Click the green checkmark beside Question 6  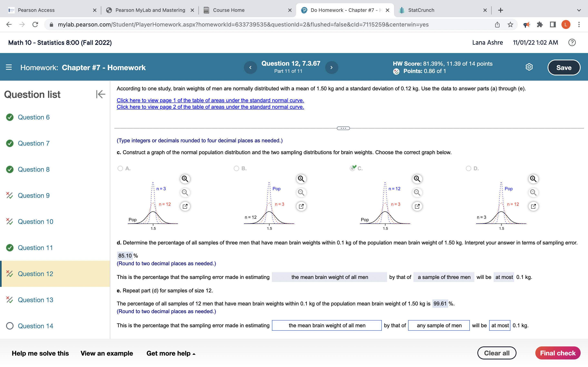[9, 117]
